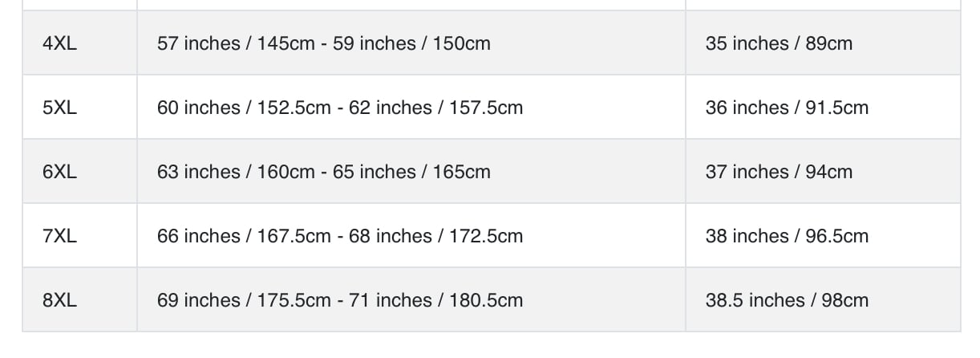Image resolution: width=980 pixels, height=358 pixels.
Task: Click the 71 inches / 180.5cm text
Action: [x=436, y=300]
